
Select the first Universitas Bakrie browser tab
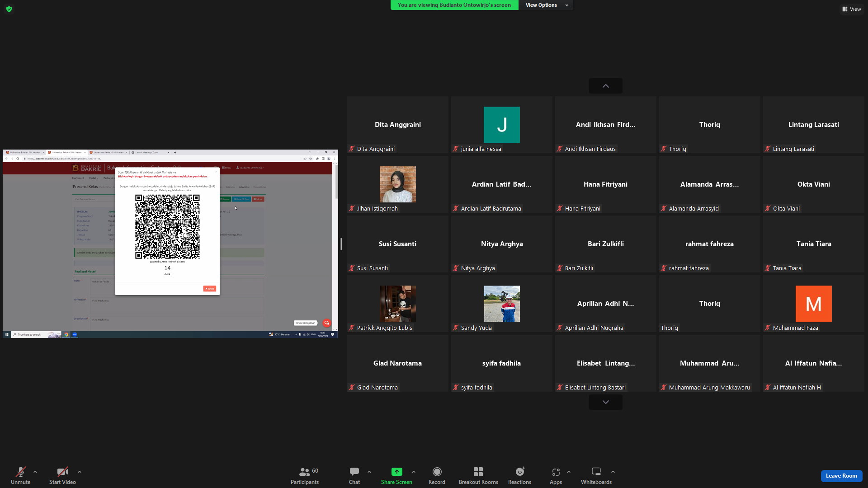click(24, 152)
